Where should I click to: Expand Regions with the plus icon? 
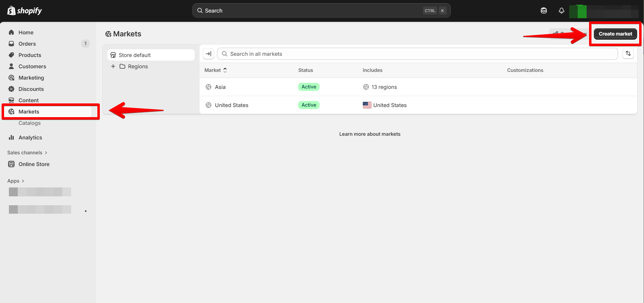(x=113, y=66)
